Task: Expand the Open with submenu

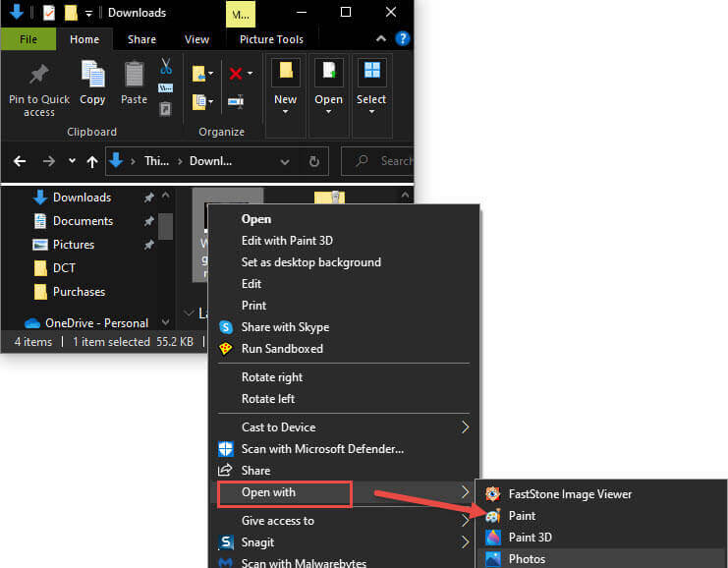Action: pyautogui.click(x=344, y=492)
